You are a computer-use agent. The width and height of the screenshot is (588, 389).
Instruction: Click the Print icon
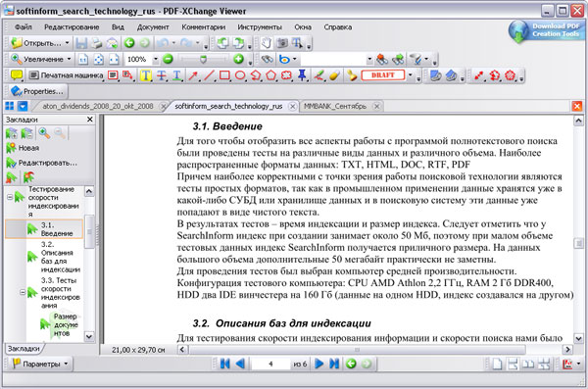tap(97, 43)
